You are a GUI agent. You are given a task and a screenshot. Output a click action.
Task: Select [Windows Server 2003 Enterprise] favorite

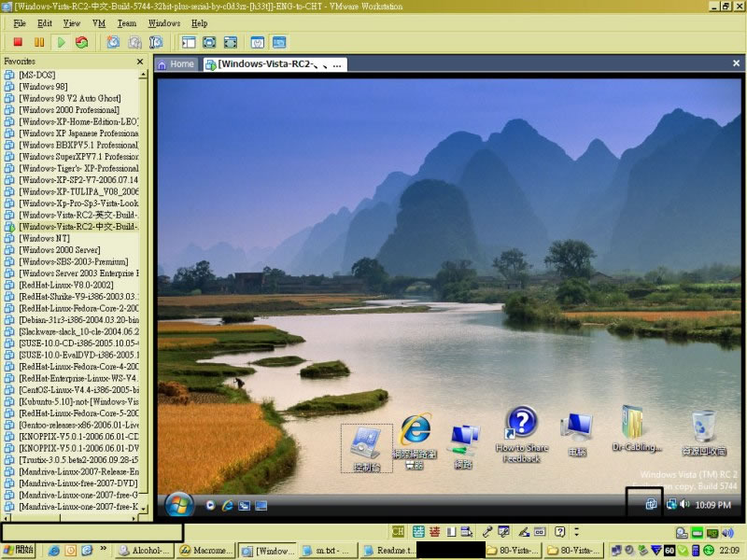(78, 273)
